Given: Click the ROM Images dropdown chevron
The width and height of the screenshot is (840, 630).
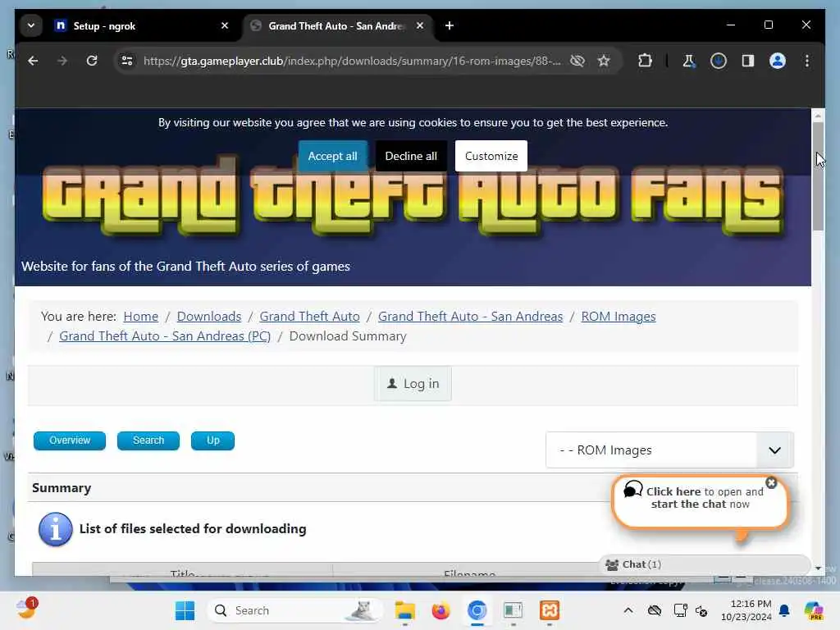Looking at the screenshot, I should pos(774,450).
